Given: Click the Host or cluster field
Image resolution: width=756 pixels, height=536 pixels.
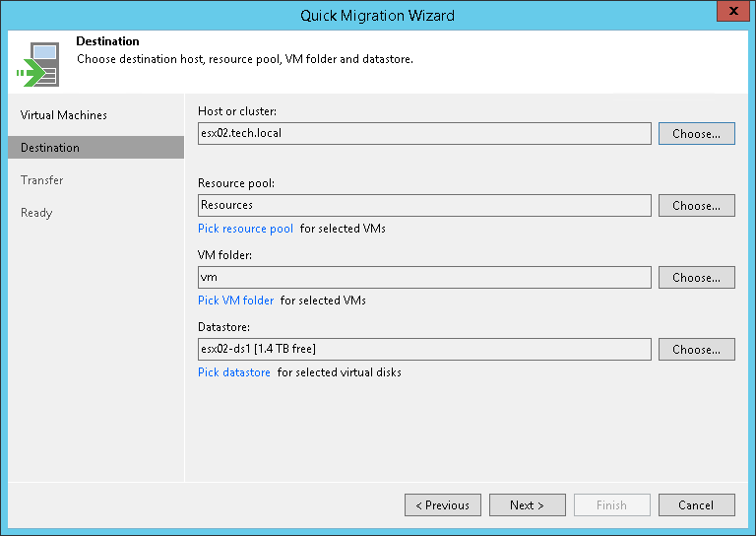Looking at the screenshot, I should click(424, 134).
